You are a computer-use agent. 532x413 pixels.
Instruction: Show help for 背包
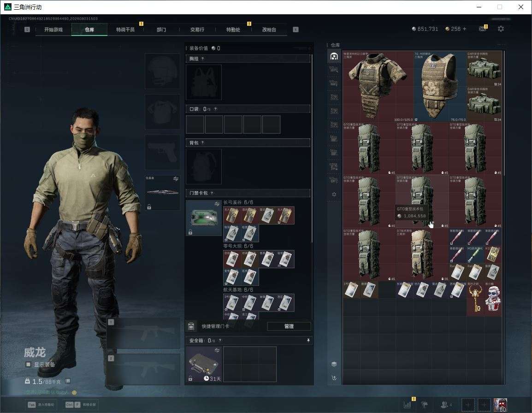[x=202, y=142]
